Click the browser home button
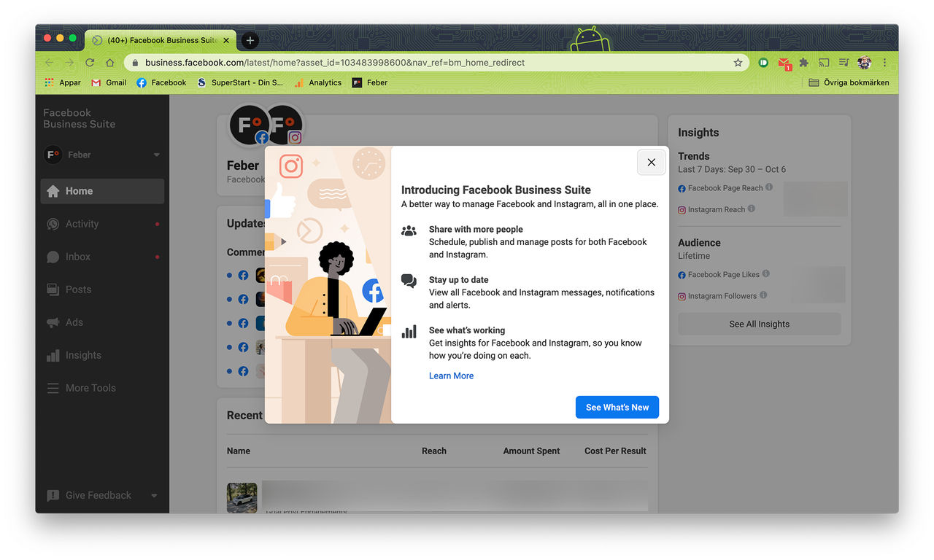This screenshot has height=560, width=934. 109,63
